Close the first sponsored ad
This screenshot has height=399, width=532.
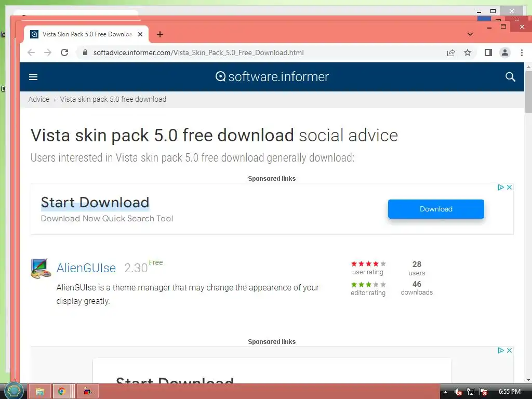click(509, 187)
